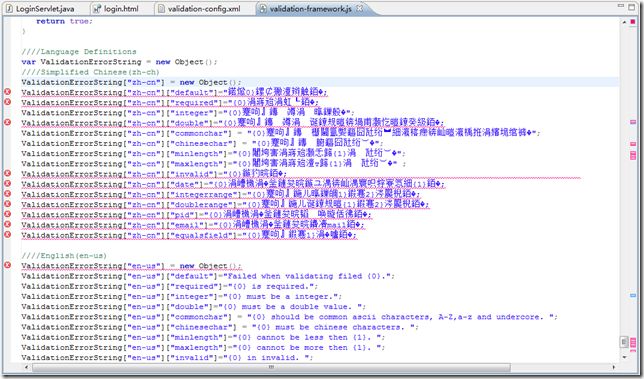Close the validation-framework.js tab
The image size is (644, 379).
coord(359,8)
